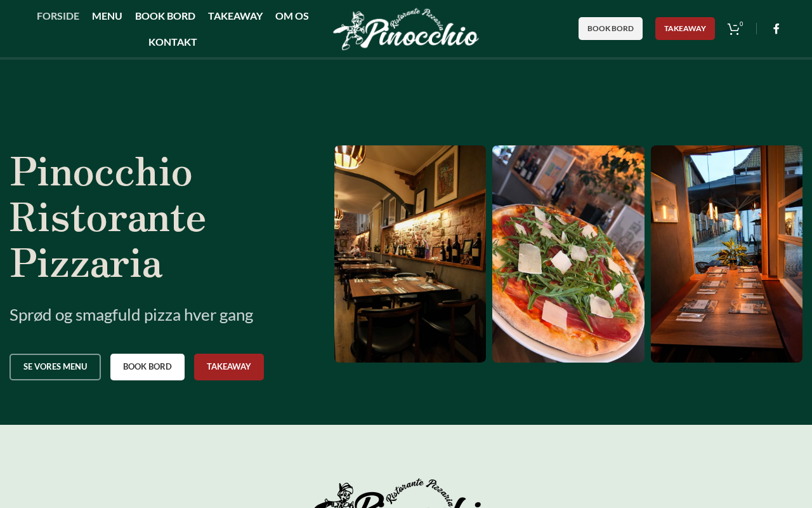
Task: Click the Pinocchio Ristorante Pizzaria heading
Action: [108, 217]
